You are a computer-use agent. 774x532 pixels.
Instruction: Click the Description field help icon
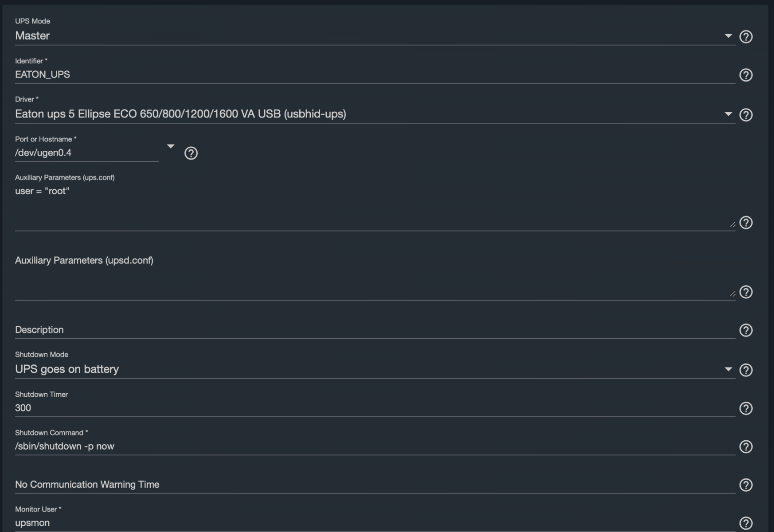point(746,330)
